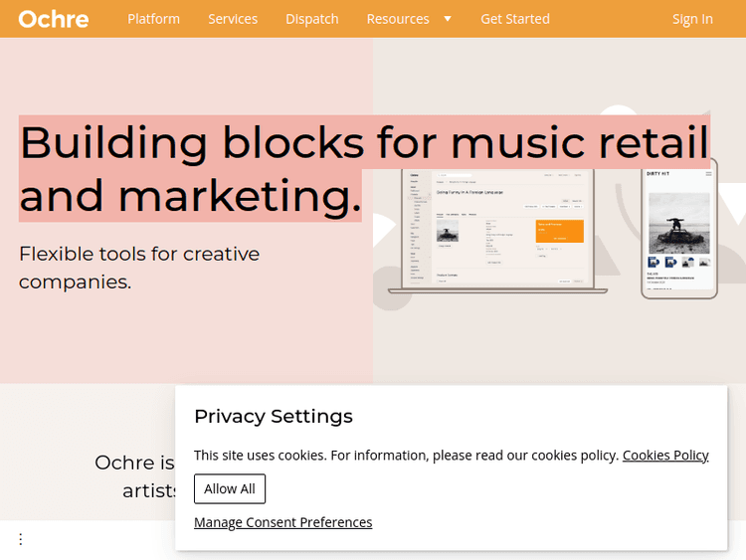746x560 pixels.
Task: Open the Get Started page
Action: tap(515, 19)
